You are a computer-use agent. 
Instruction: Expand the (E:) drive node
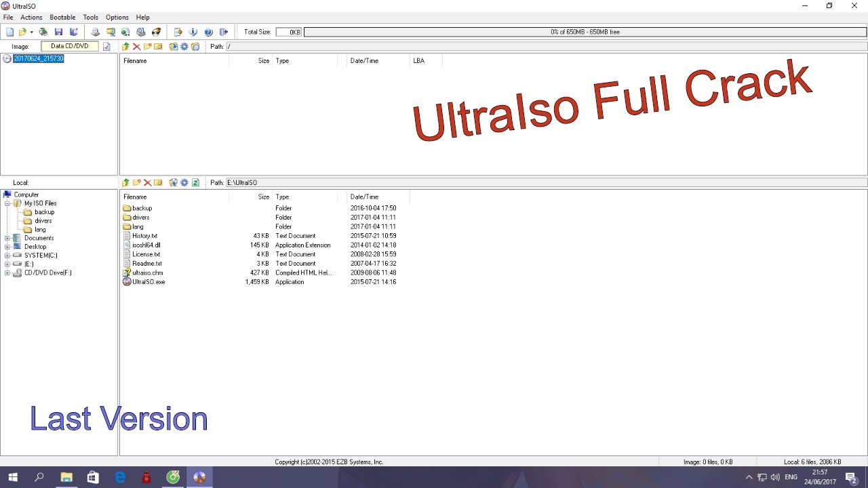click(x=7, y=264)
